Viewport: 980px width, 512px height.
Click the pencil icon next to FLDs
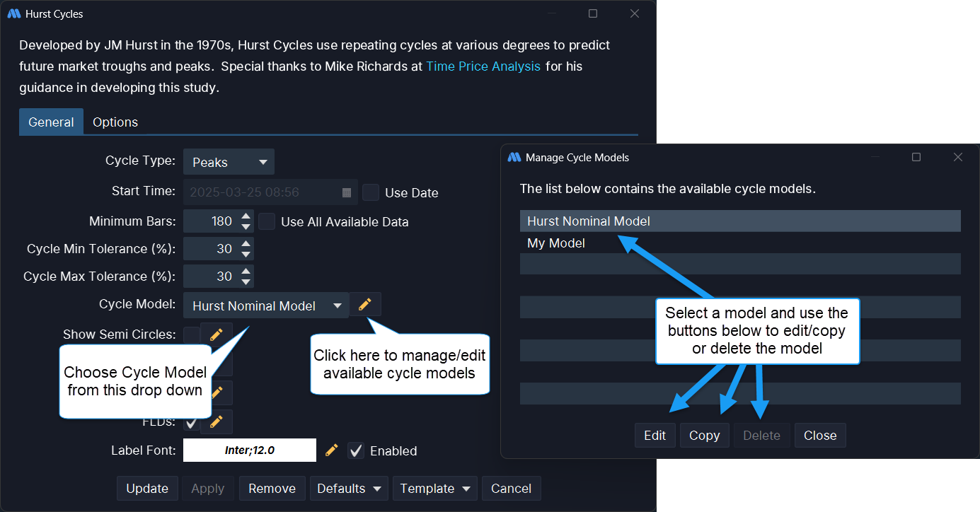(217, 422)
